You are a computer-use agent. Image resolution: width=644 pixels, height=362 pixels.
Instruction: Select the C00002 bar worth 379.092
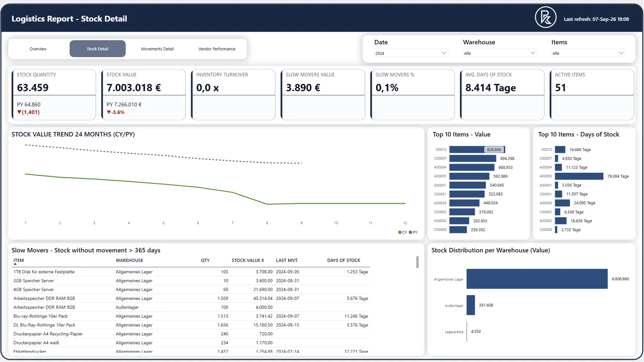[462, 212]
